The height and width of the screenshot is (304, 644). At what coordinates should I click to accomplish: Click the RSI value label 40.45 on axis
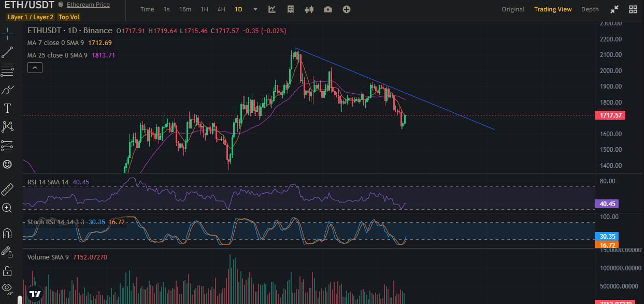tap(607, 204)
